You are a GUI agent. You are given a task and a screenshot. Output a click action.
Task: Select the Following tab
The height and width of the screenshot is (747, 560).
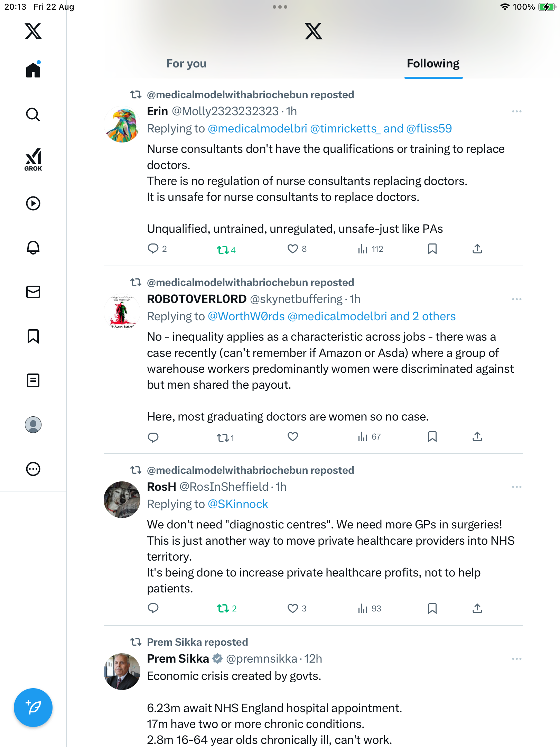coord(433,64)
